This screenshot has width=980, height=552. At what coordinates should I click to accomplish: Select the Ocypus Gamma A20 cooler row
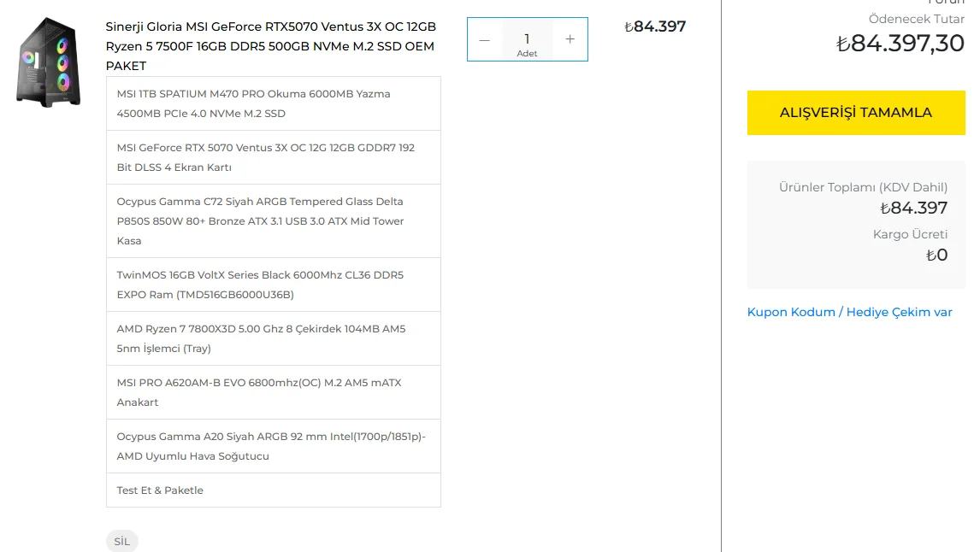(x=273, y=446)
